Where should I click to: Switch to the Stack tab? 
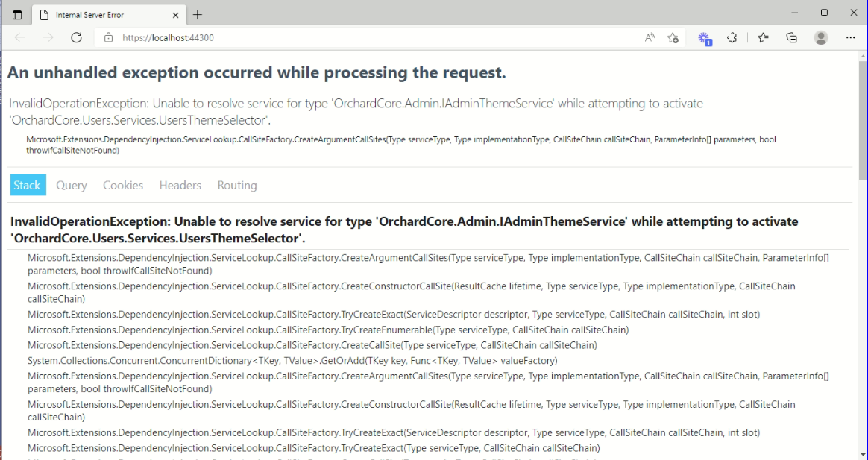click(28, 185)
